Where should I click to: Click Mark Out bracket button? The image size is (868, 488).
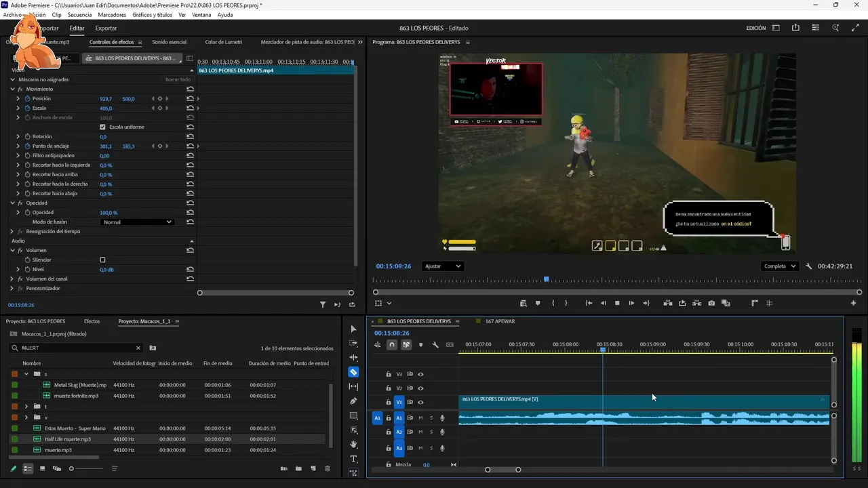click(566, 303)
